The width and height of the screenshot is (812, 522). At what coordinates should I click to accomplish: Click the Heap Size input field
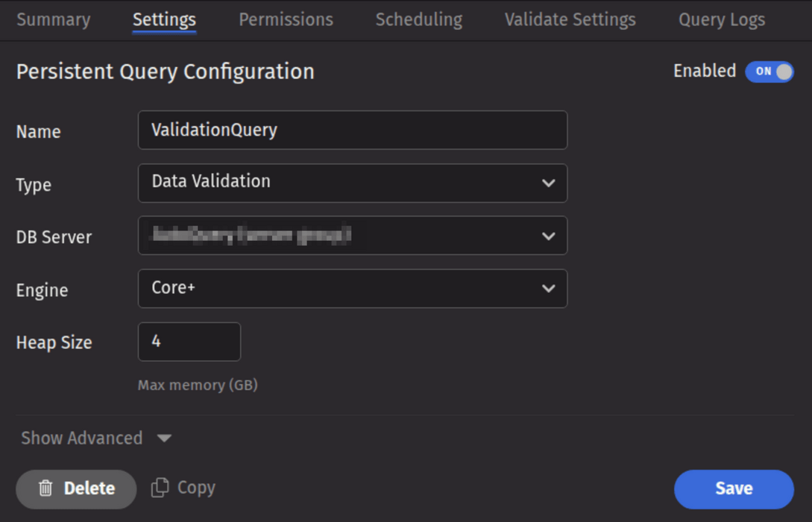189,342
